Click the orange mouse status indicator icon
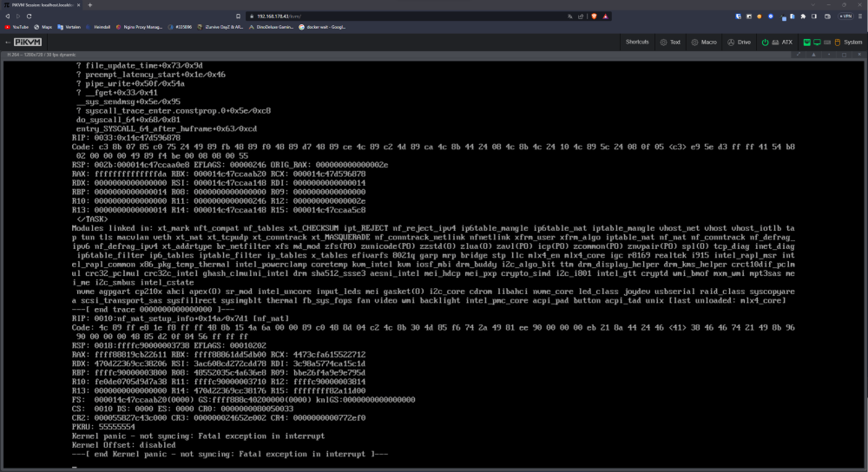The height and width of the screenshot is (472, 868). click(x=838, y=42)
